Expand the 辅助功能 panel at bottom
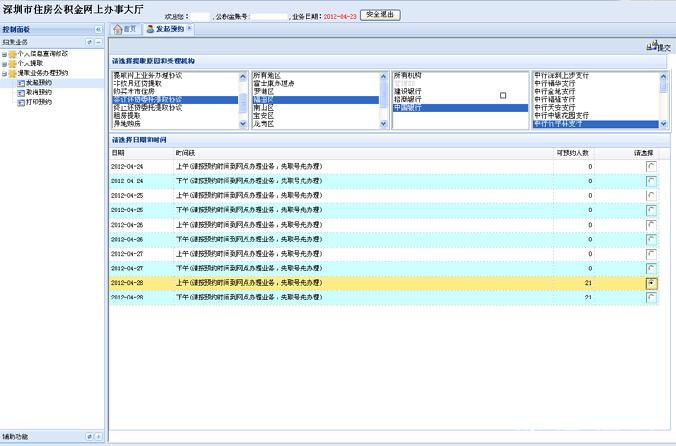The width and height of the screenshot is (676, 446). coord(98,437)
